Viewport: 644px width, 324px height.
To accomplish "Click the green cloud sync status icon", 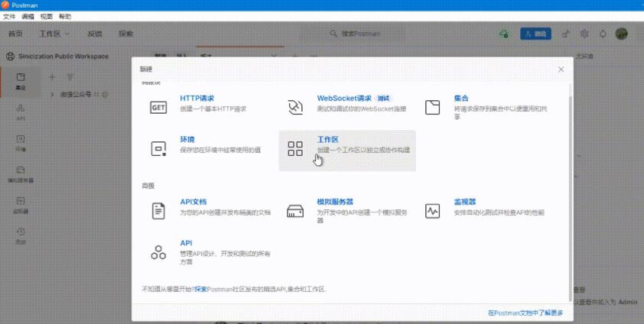I will point(503,34).
